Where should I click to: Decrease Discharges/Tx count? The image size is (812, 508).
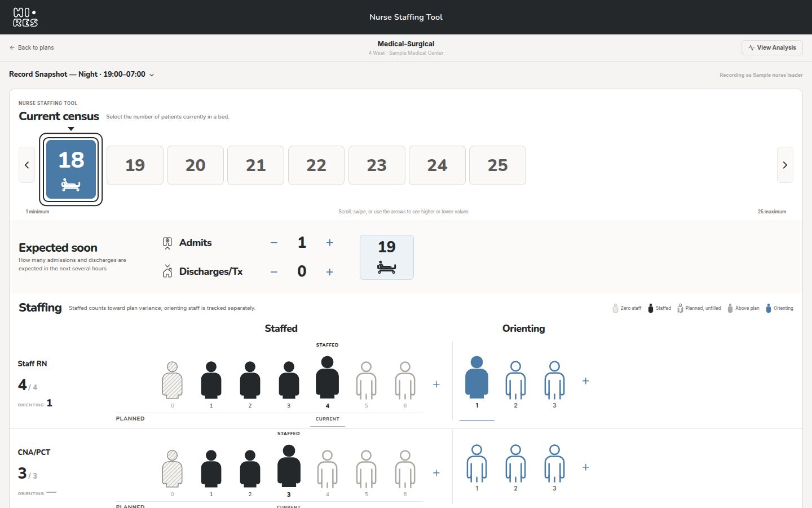tap(274, 271)
